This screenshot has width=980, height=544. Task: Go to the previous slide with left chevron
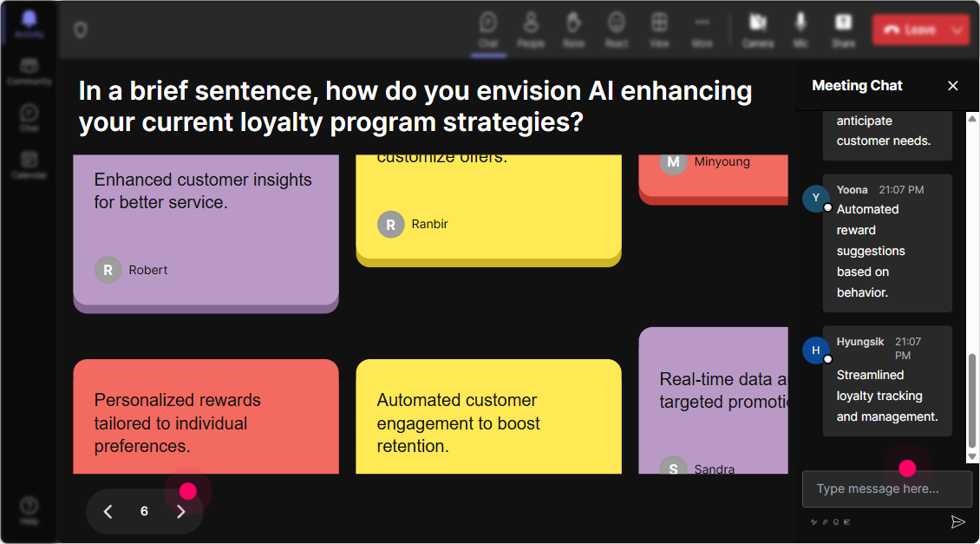[x=108, y=512]
